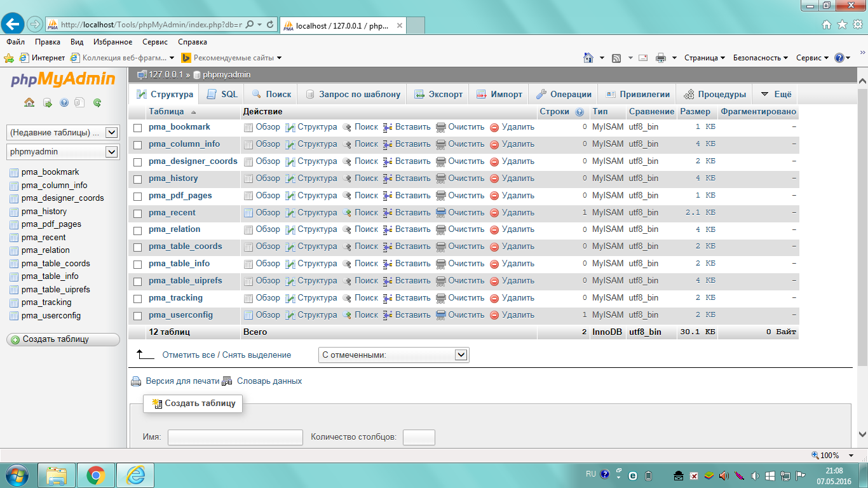The image size is (868, 488).
Task: Click the printer icon in browser command bar
Action: click(x=661, y=58)
